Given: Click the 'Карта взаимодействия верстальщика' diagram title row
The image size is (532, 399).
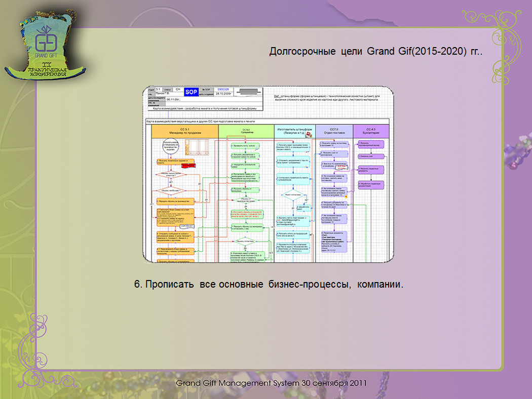Looking at the screenshot, I should 268,121.
